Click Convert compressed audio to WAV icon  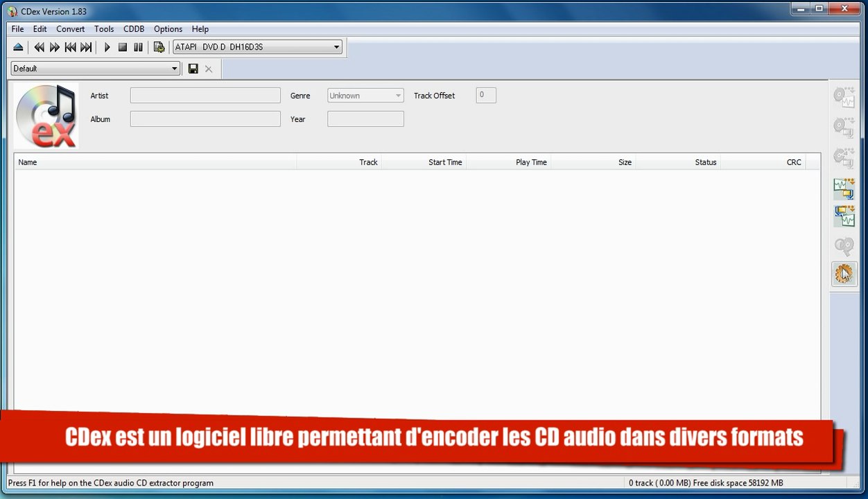(844, 216)
